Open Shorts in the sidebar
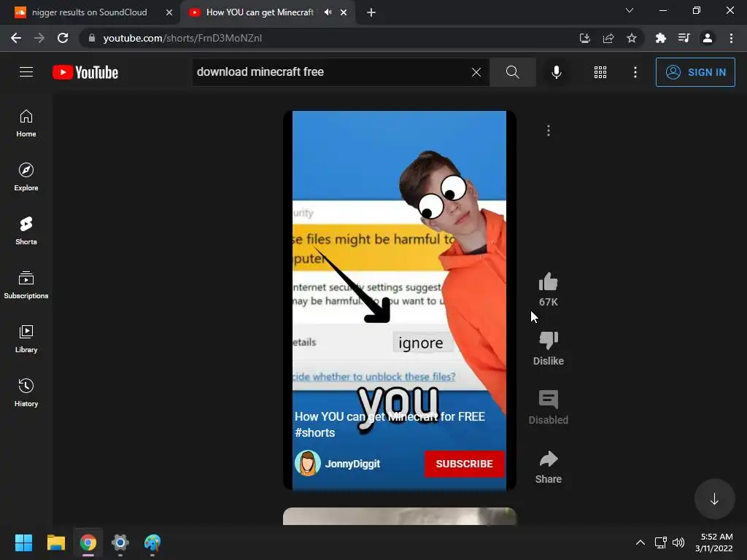The image size is (747, 560). (26, 230)
